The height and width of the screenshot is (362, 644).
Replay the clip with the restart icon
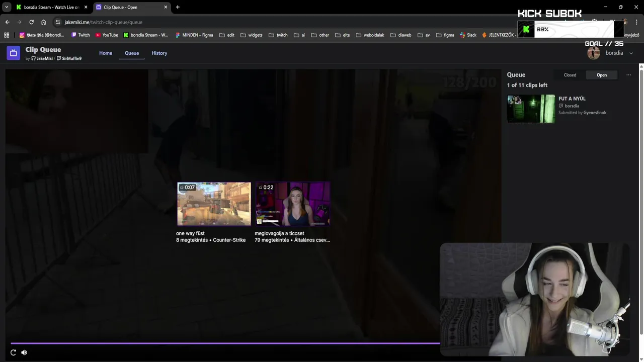pyautogui.click(x=13, y=352)
